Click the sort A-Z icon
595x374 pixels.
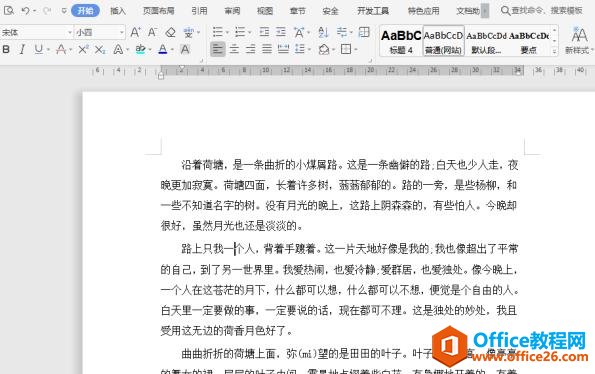coord(323,32)
